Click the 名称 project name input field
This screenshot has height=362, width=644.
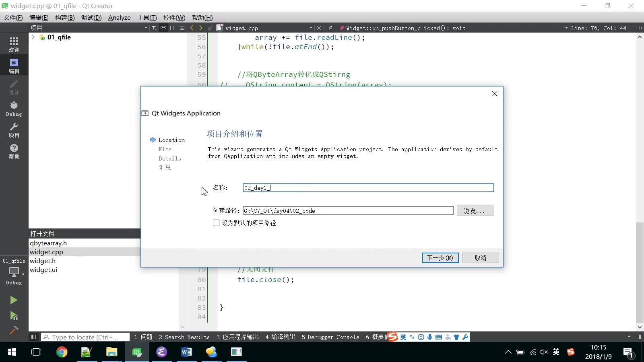367,187
